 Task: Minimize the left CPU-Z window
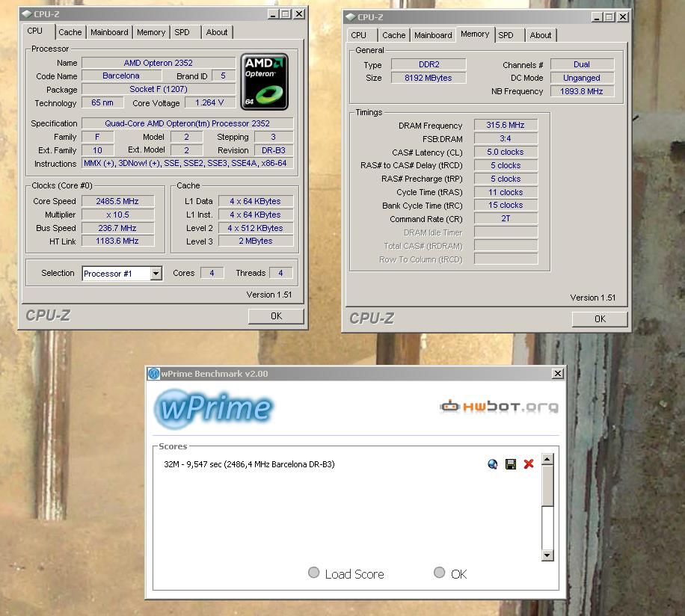[273, 14]
